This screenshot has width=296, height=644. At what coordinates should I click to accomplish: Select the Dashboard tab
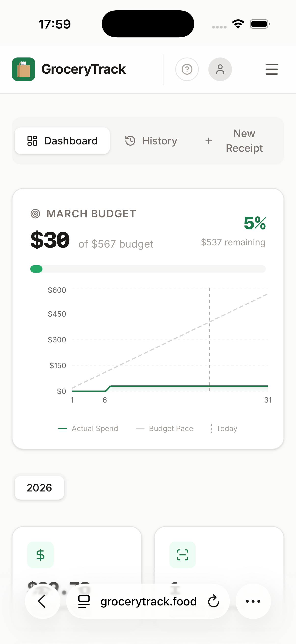click(x=62, y=140)
